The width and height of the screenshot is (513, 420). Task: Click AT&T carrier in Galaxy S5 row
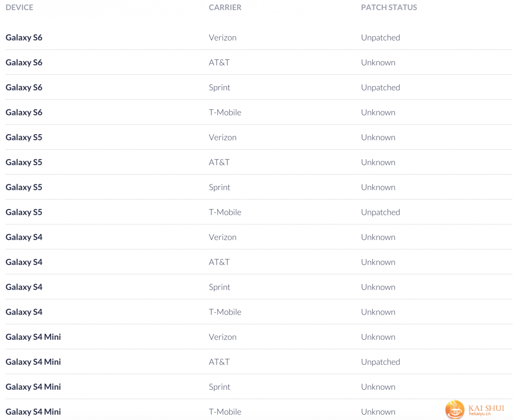pos(219,162)
